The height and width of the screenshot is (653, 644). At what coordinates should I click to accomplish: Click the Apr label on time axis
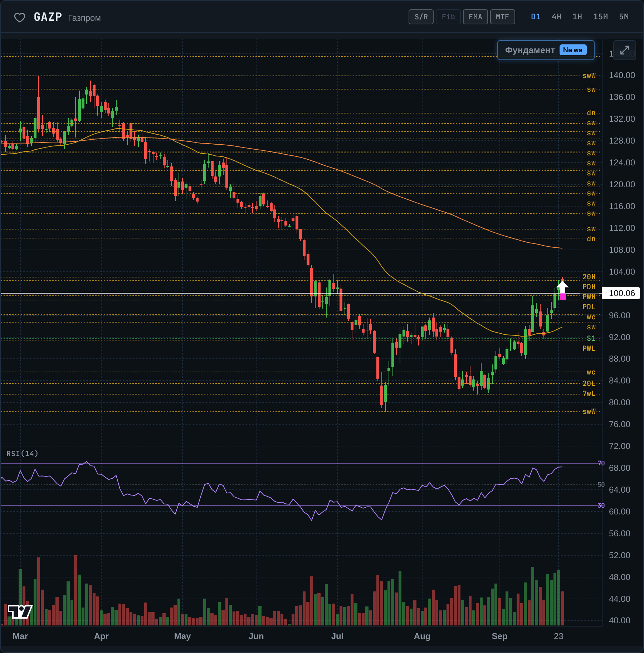pos(101,636)
